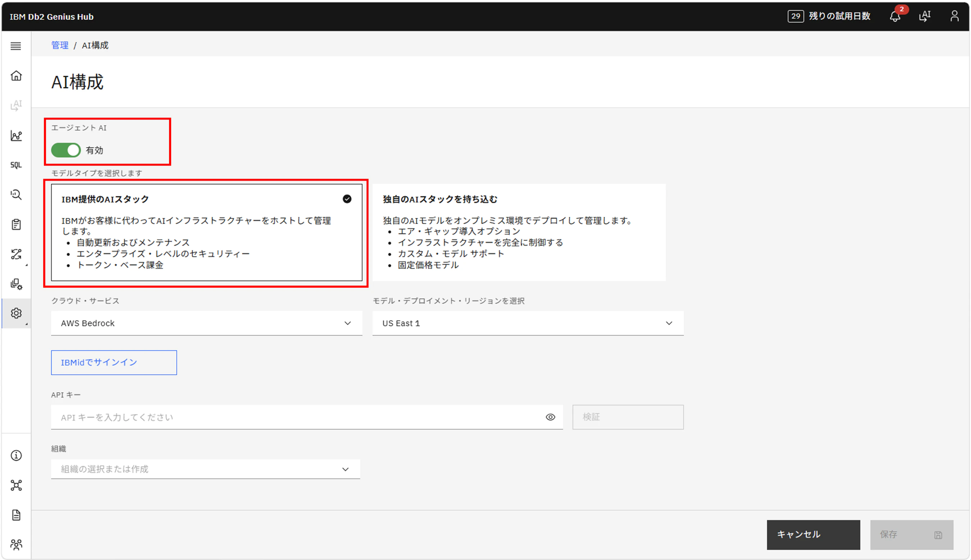The image size is (971, 560).
Task: Click the 管理 breadcrumb link
Action: point(60,45)
